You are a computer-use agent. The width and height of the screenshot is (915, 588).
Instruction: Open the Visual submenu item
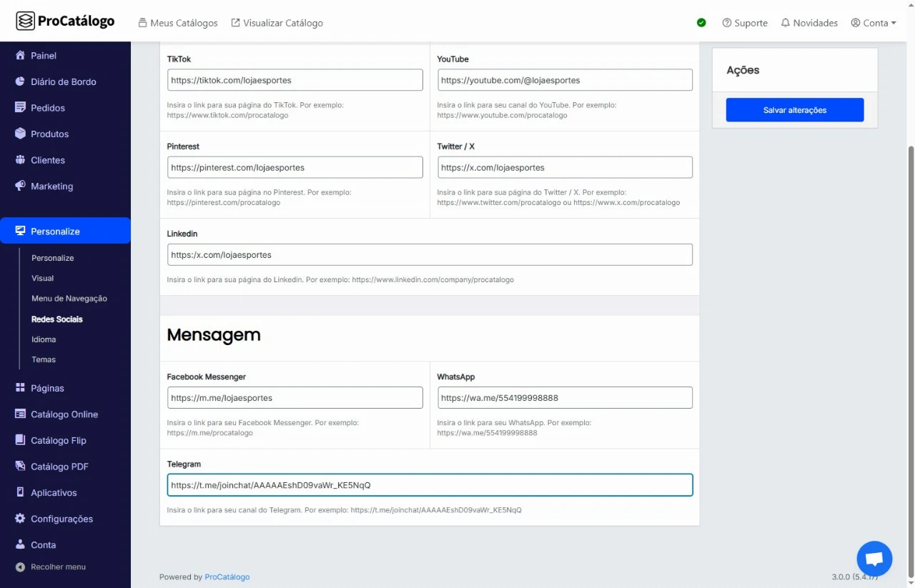pos(43,278)
